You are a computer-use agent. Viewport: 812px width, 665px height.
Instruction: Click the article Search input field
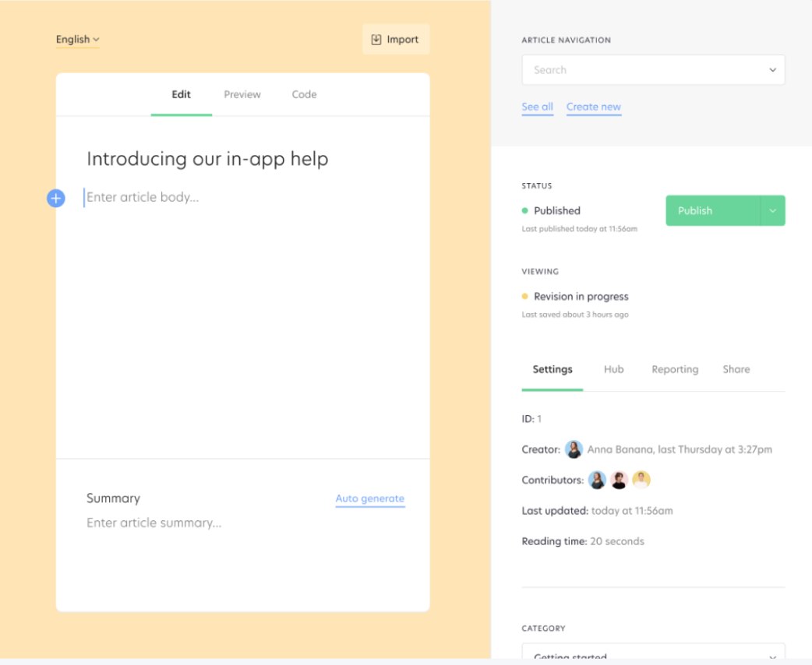point(654,70)
